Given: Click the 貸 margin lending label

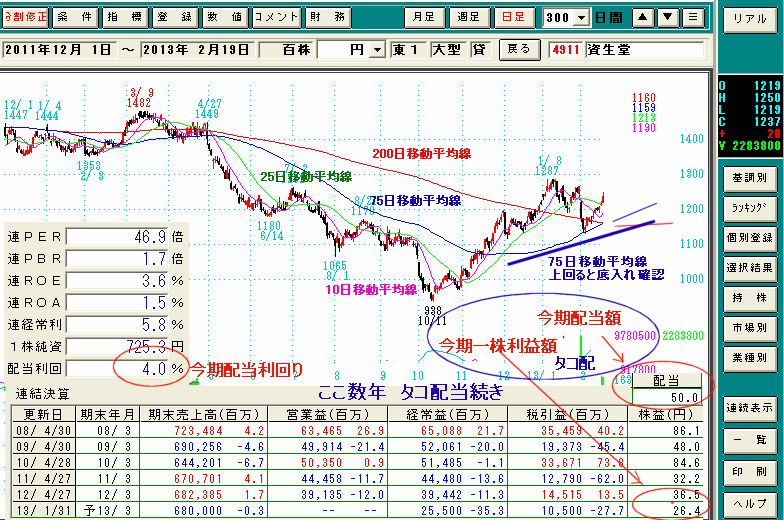Looking at the screenshot, I should tap(479, 50).
